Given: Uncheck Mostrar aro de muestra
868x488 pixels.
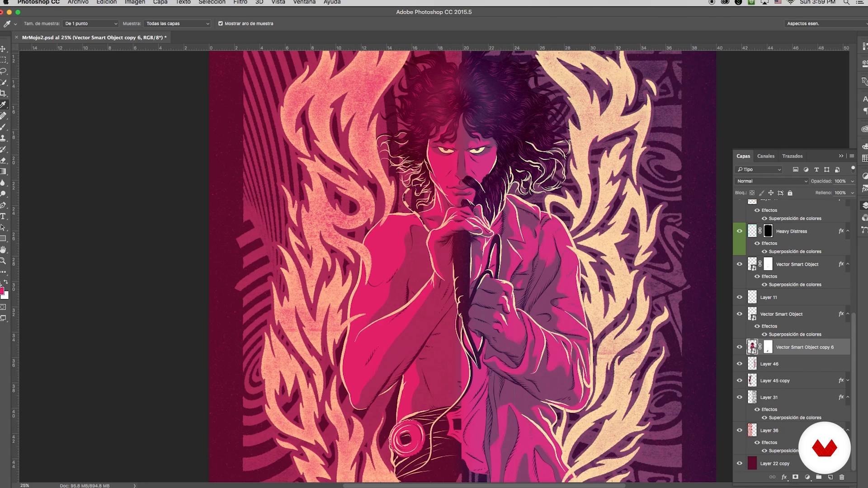Looking at the screenshot, I should [221, 23].
